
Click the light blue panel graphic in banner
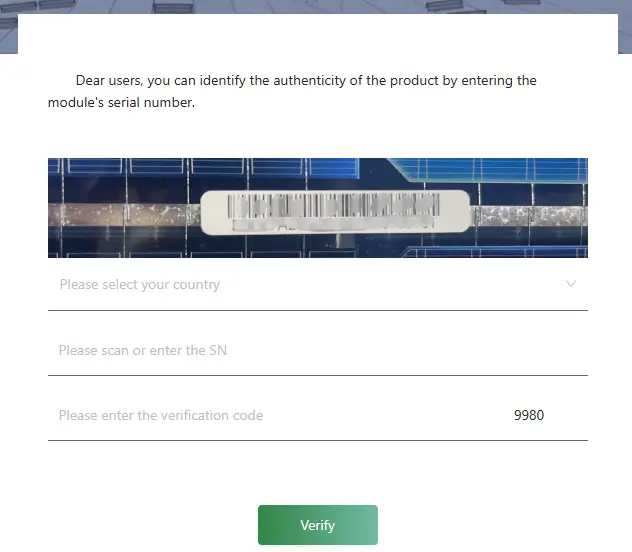pyautogui.click(x=494, y=169)
